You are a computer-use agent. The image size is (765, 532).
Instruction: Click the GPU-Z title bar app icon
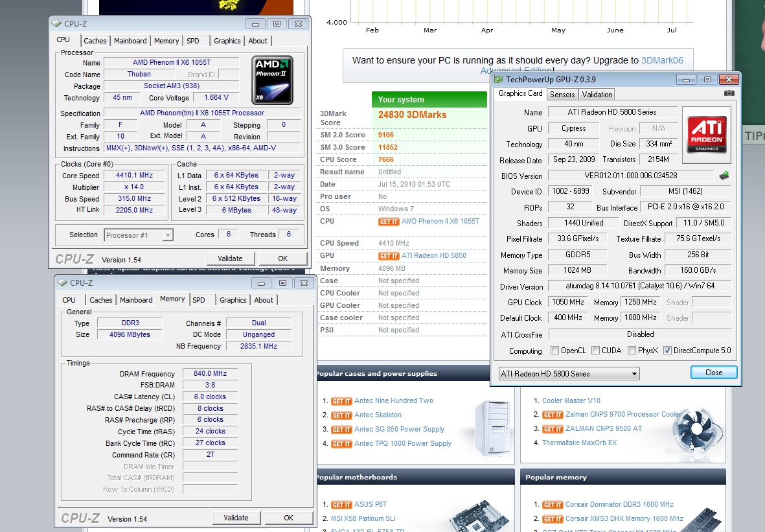pos(498,79)
